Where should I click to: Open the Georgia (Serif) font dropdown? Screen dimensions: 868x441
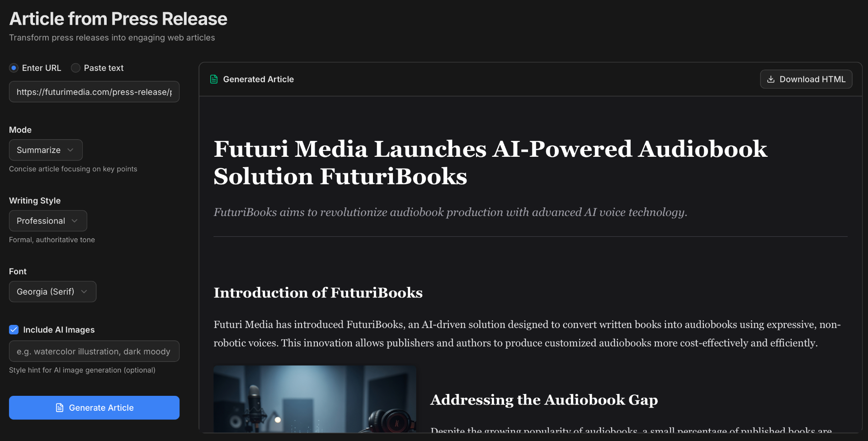pos(52,291)
